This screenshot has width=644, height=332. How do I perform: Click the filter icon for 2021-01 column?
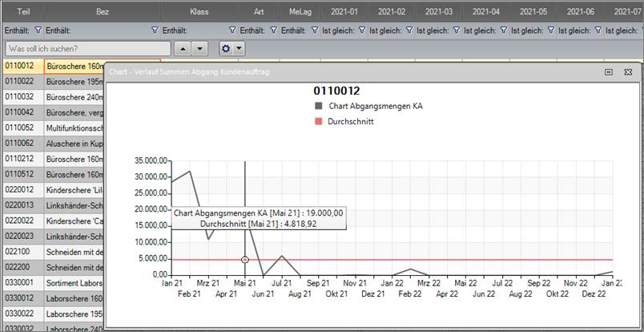[361, 30]
